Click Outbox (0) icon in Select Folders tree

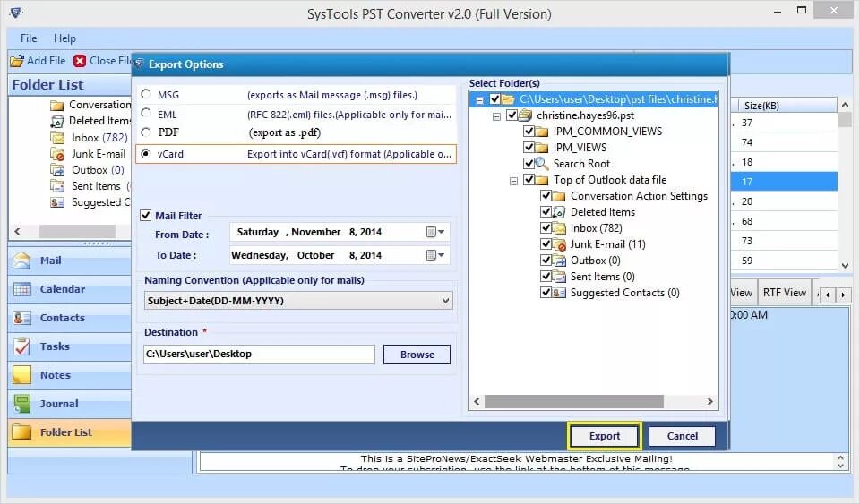(x=559, y=261)
